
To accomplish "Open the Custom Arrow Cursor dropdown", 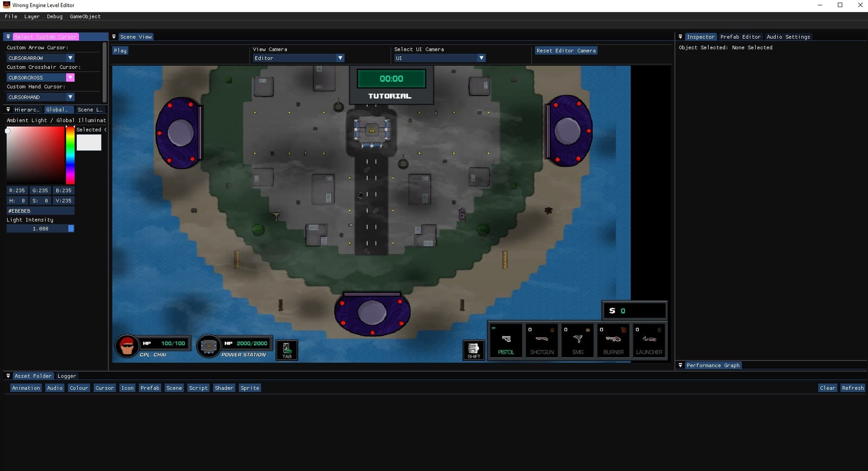I will [x=40, y=58].
